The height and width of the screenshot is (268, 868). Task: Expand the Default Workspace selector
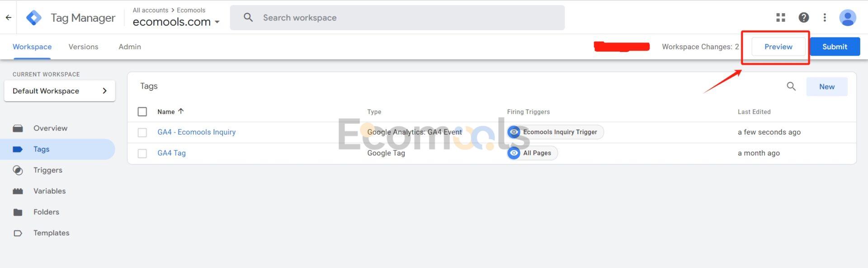[60, 91]
